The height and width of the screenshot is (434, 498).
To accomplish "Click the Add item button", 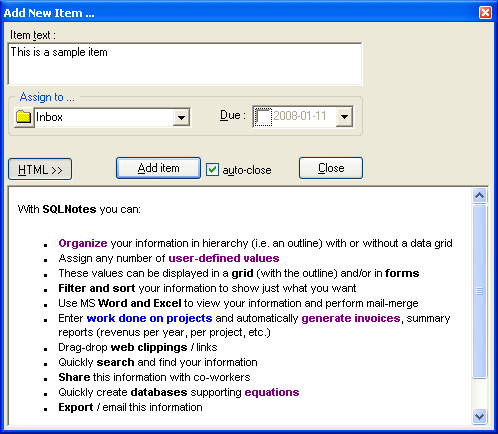I will pyautogui.click(x=158, y=168).
